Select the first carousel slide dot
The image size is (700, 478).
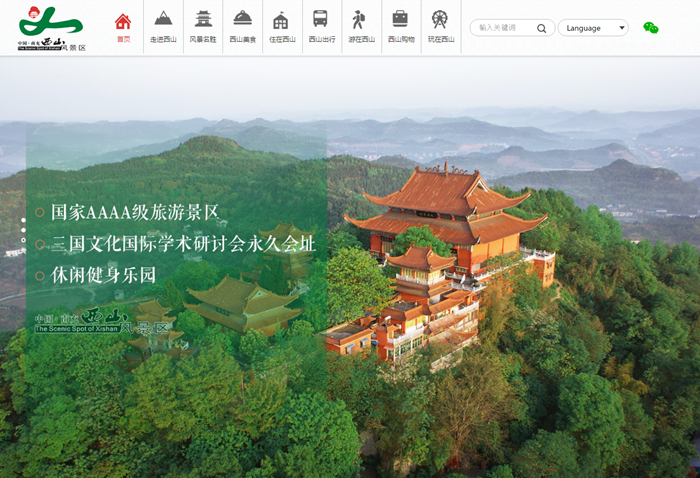pyautogui.click(x=23, y=219)
